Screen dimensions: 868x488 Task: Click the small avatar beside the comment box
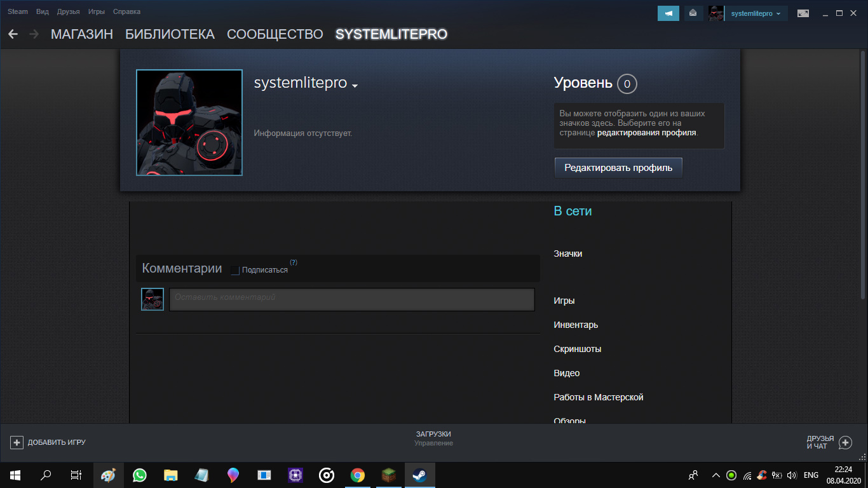tap(153, 299)
